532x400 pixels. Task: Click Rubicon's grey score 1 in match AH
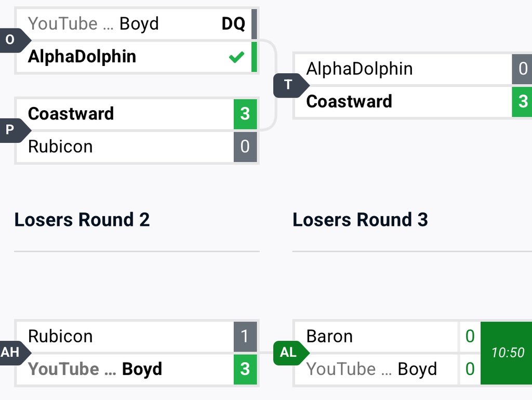pyautogui.click(x=245, y=336)
